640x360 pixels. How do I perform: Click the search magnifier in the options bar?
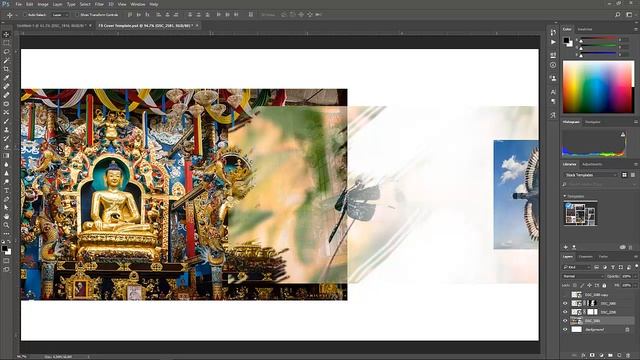pos(618,15)
